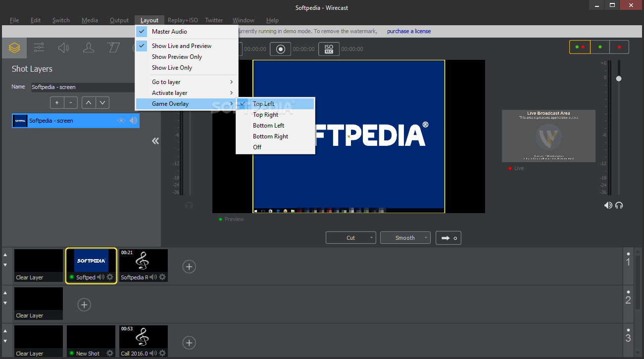
Task: Move layer 3 down with its small down triangle
Action: 5,341
